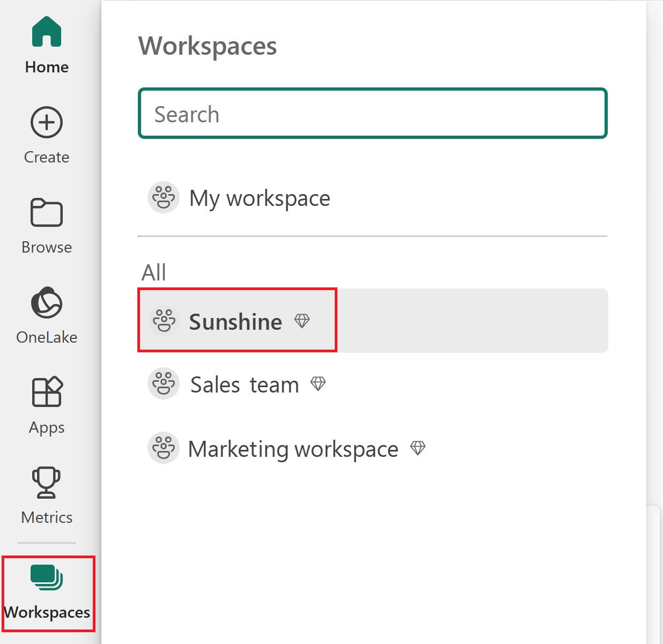Screen dimensions: 663x644
Task: Click the Workspaces pane heading
Action: click(x=208, y=46)
